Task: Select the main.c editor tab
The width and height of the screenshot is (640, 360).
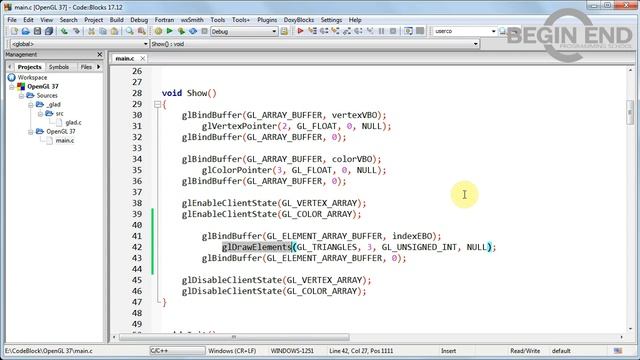Action: tap(124, 58)
